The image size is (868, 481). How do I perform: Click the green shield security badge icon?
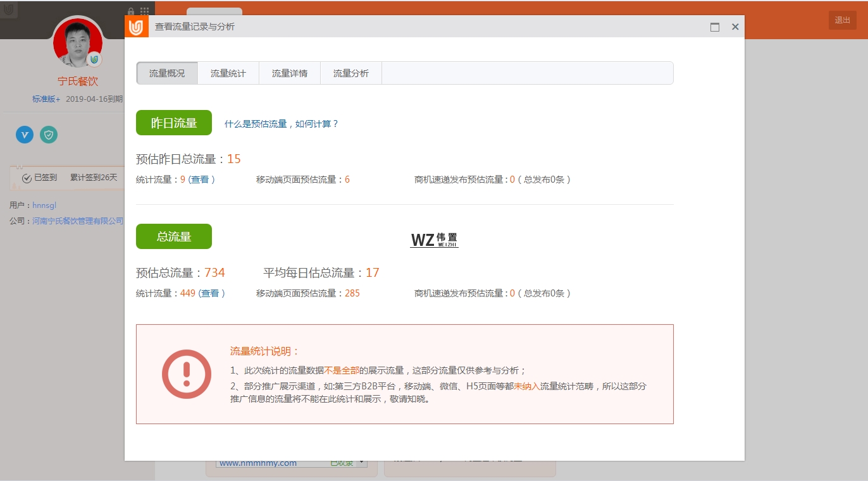49,134
